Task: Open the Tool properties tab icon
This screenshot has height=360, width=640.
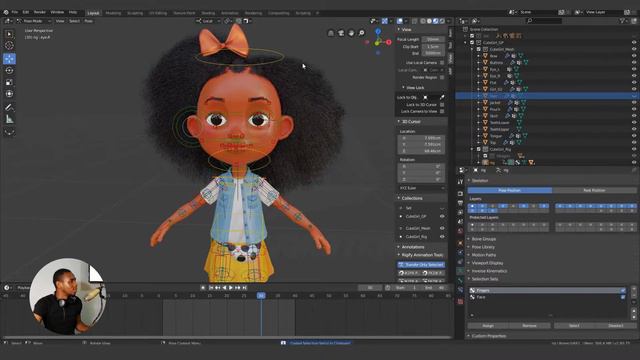Action: click(x=460, y=182)
